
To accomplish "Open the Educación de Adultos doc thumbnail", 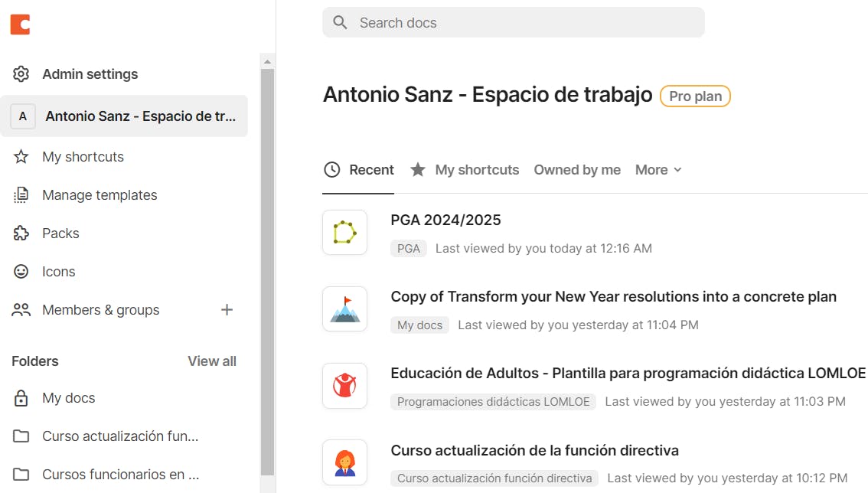I will tap(345, 386).
